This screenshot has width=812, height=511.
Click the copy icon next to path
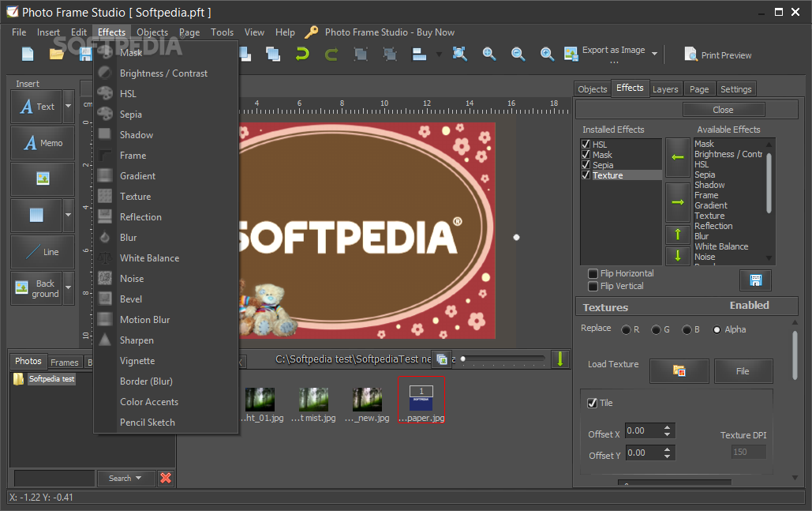[x=442, y=359]
